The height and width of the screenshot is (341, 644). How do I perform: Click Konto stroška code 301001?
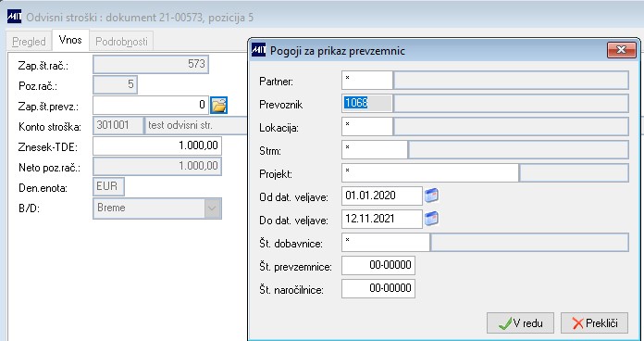coord(118,125)
